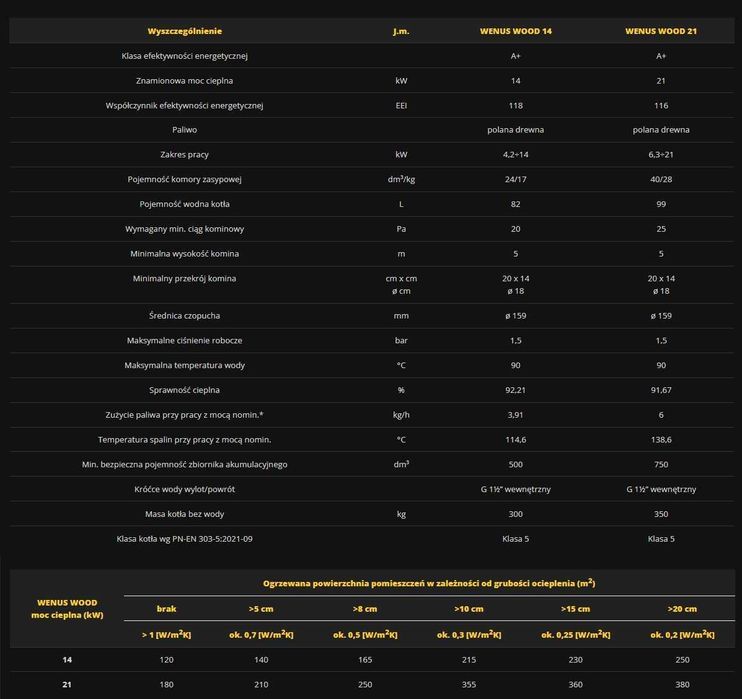
Task: Select the work range value "6,3÷21"
Action: [x=661, y=154]
